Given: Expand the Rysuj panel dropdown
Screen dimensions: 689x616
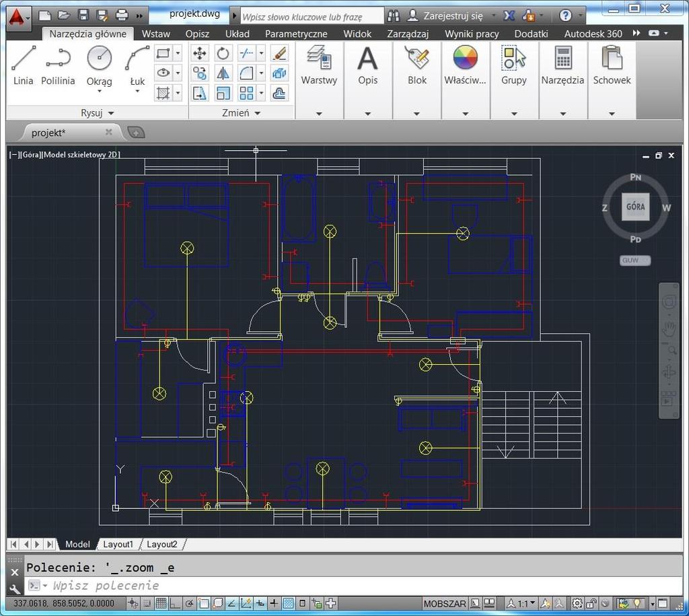Looking at the screenshot, I should click(x=98, y=113).
